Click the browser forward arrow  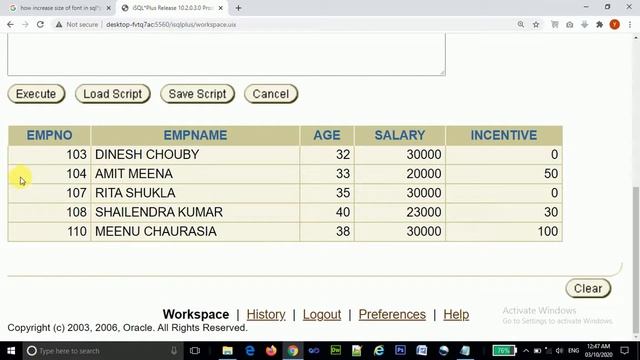25,24
